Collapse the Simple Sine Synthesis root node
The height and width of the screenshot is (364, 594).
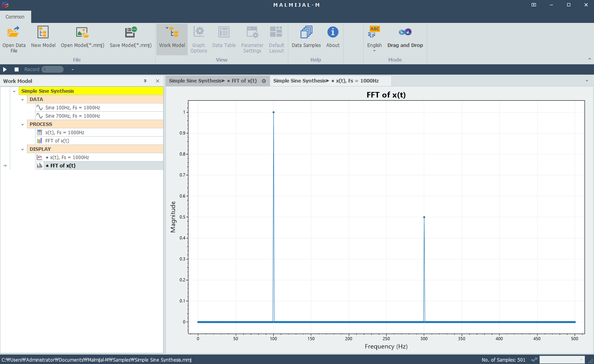point(14,91)
